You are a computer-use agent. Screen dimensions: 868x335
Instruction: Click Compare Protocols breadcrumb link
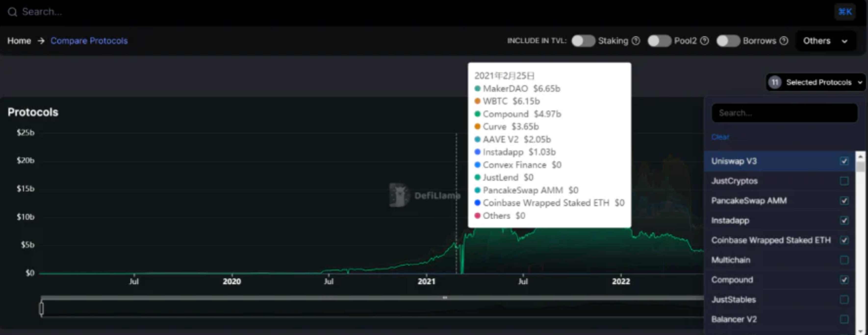pyautogui.click(x=89, y=40)
